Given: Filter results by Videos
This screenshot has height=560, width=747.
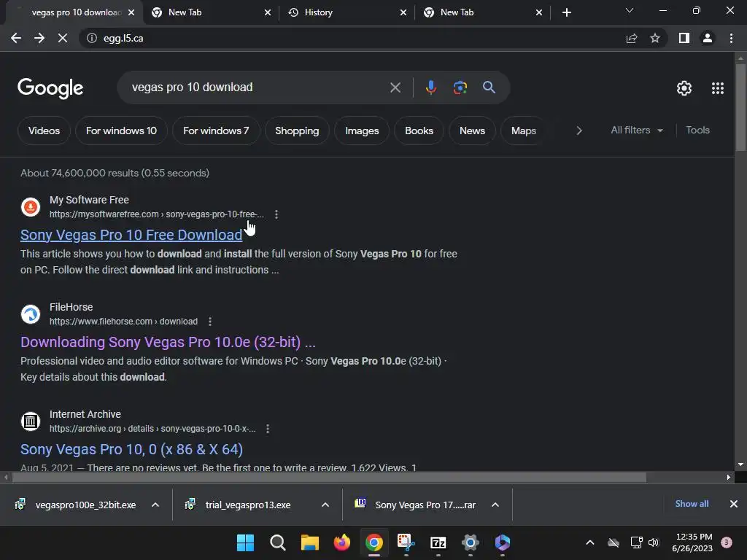Looking at the screenshot, I should pos(44,131).
